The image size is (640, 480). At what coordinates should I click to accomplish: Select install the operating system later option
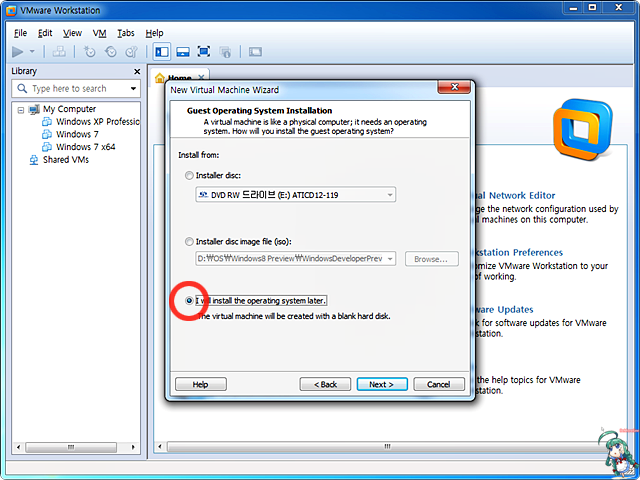(189, 301)
